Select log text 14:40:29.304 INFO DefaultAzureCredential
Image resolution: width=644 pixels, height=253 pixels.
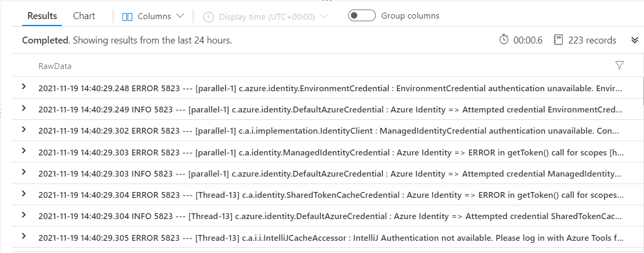click(x=331, y=216)
